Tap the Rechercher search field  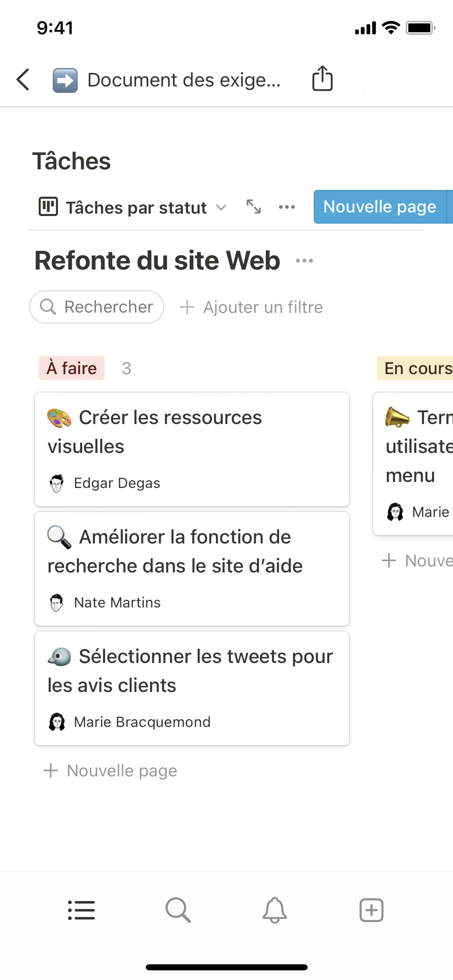97,307
